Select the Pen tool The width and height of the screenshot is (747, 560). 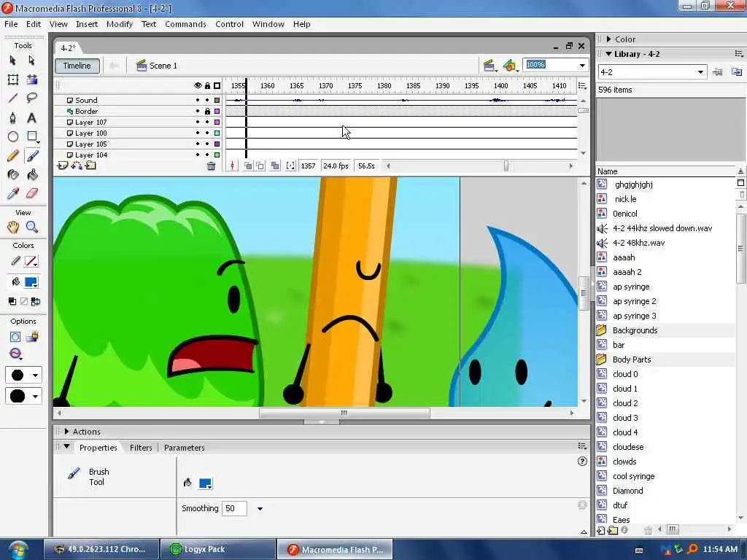tap(13, 117)
